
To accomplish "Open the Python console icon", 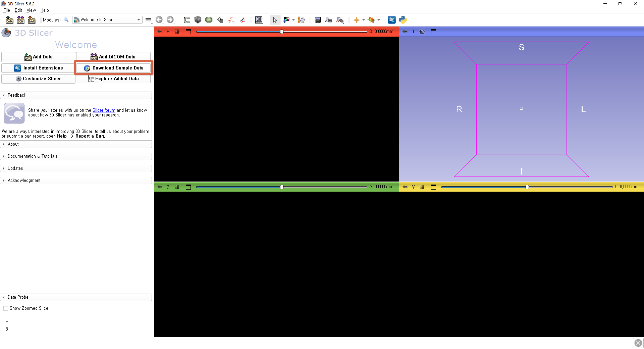I will point(403,20).
